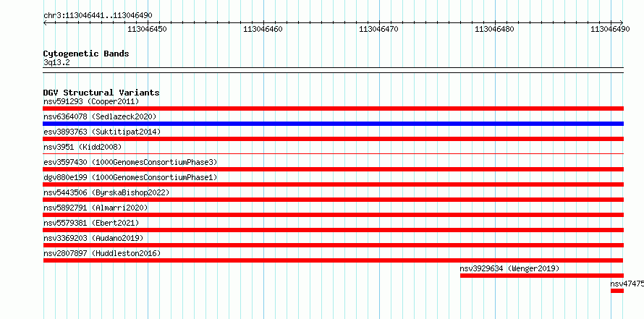Viewport: 644px width, 319px height.
Task: Select the red bar under dgv880e199
Action: point(333,184)
